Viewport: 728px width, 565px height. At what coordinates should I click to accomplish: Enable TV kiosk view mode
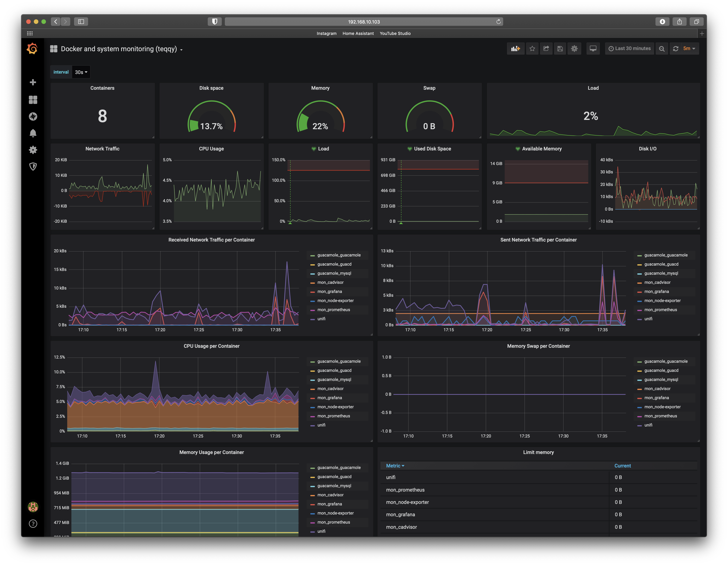coord(593,48)
